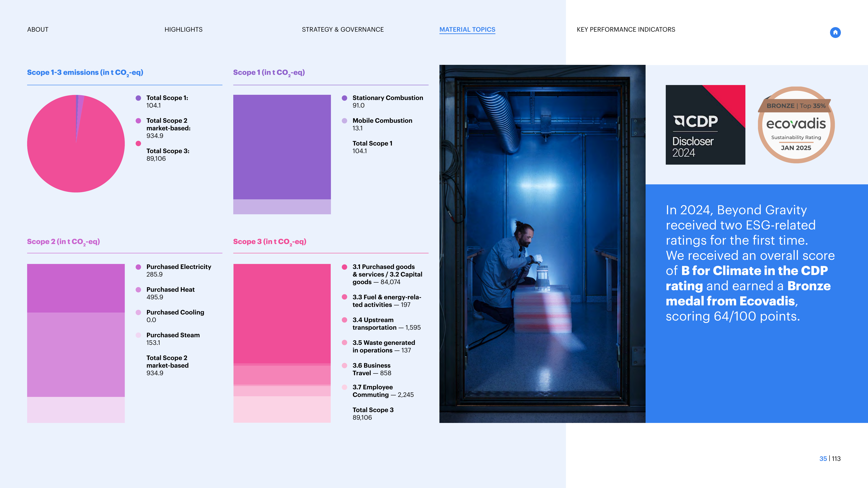Click 'Bronze medal from Ecovadis' text
Image resolution: width=868 pixels, height=488 pixels.
(748, 293)
